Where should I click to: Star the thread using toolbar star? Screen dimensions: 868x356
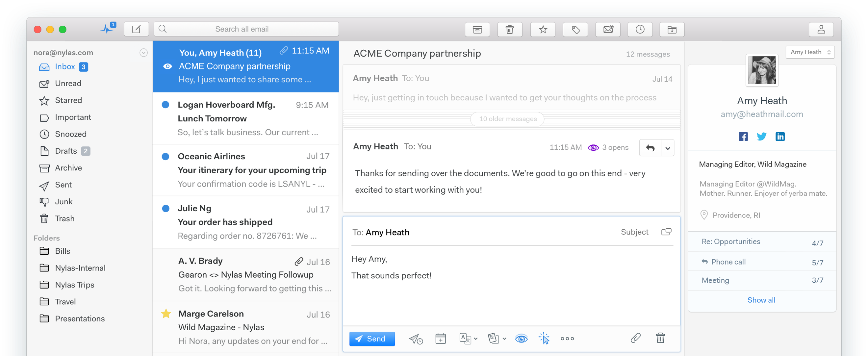coord(543,30)
